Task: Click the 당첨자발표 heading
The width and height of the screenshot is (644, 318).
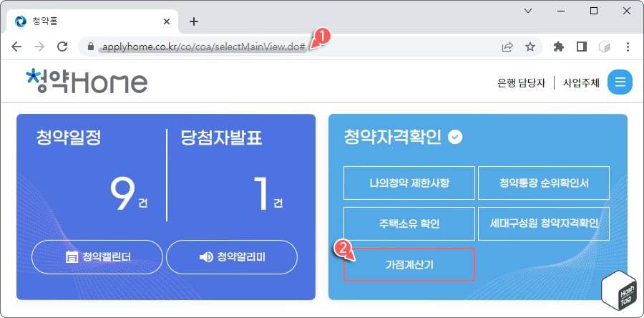Action: click(x=221, y=138)
